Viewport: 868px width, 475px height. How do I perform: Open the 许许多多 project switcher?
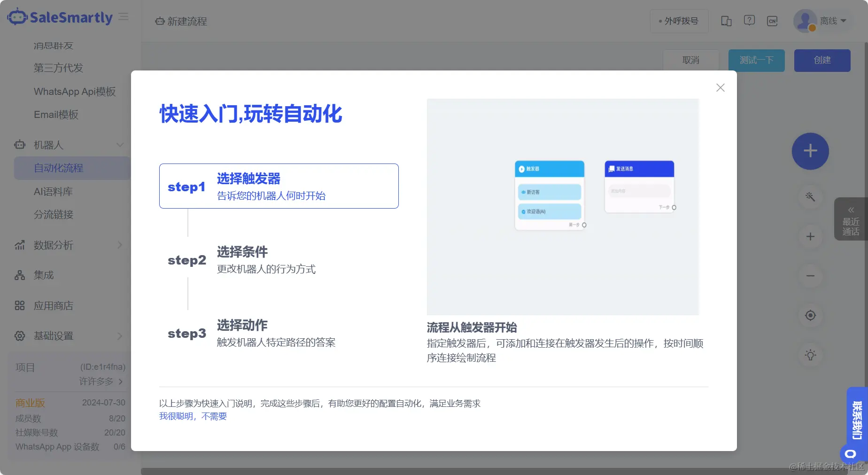pos(101,382)
